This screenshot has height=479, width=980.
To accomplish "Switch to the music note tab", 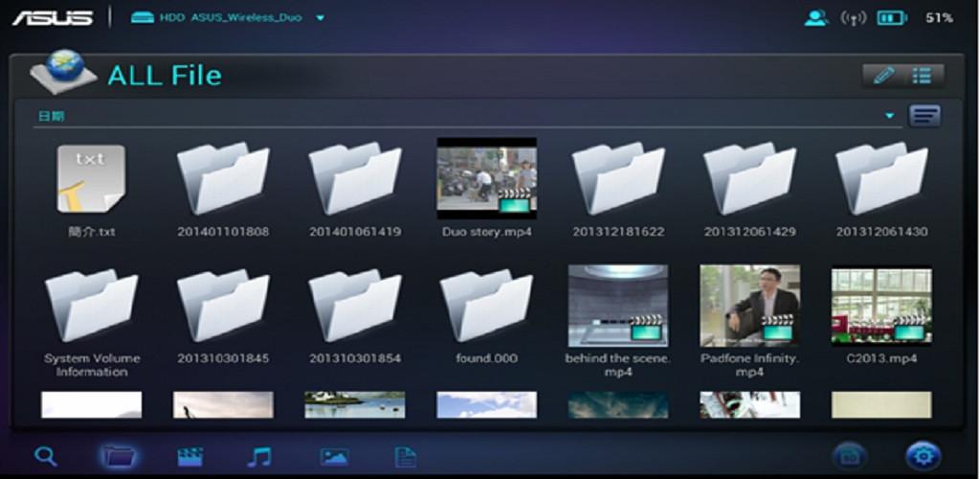I will pos(258,457).
